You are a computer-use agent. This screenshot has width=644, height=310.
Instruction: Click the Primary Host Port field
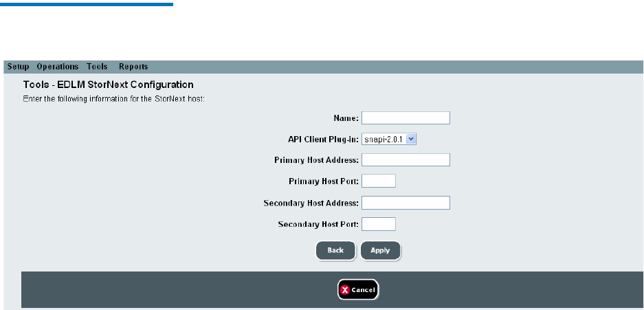point(379,181)
